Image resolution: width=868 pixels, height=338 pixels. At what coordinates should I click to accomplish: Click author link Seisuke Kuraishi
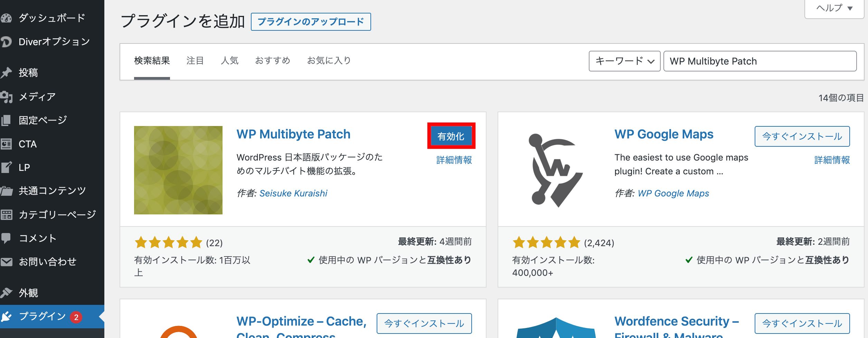pyautogui.click(x=293, y=193)
